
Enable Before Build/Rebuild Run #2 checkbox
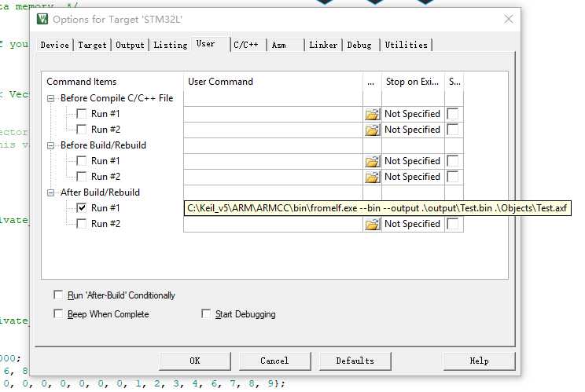tap(81, 176)
